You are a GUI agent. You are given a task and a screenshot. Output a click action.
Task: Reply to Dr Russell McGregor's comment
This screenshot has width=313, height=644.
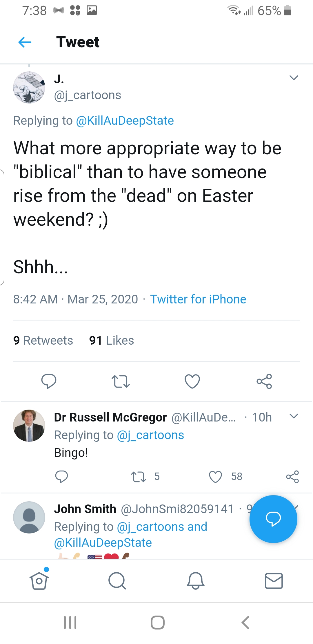61,477
